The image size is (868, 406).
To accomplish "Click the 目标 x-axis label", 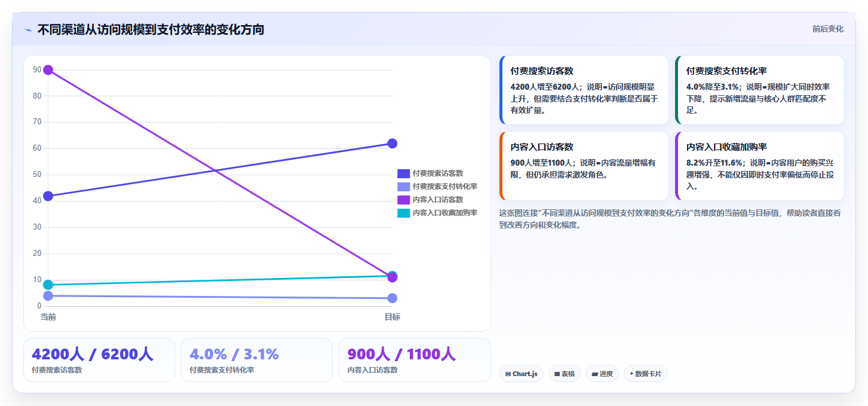I will (392, 317).
